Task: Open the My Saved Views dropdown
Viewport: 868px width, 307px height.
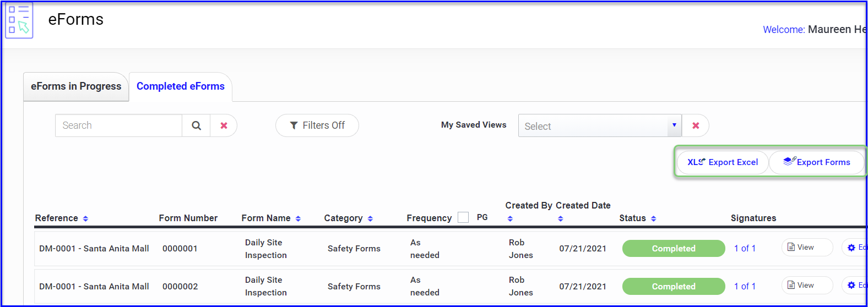Action: point(600,125)
